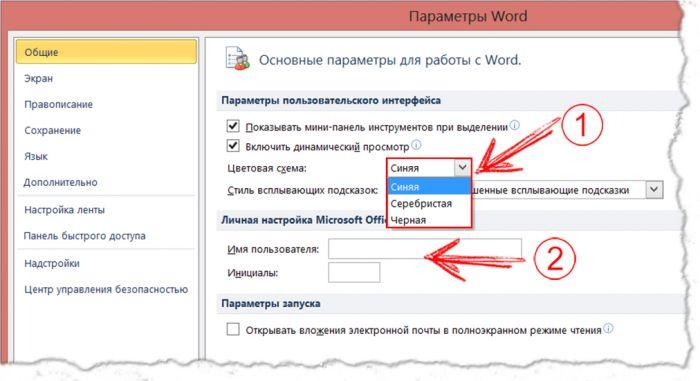700x381 pixels.
Task: Click the Цветовая схема dropdown arrow
Action: [462, 168]
